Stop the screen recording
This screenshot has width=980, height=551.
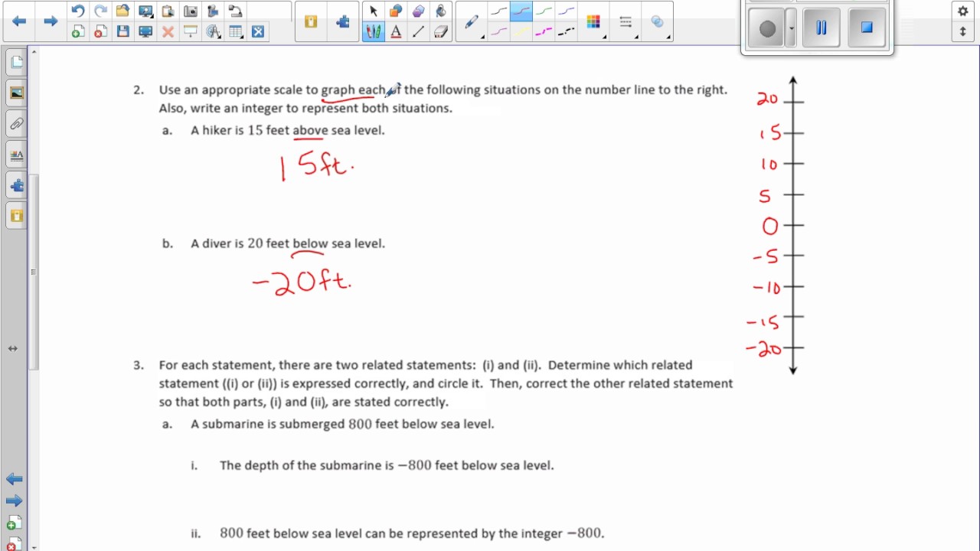point(867,28)
